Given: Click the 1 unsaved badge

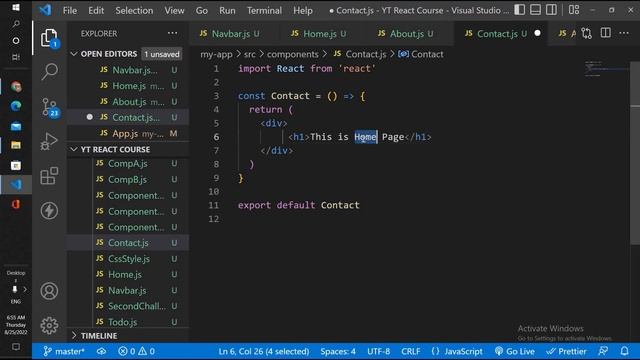Looking at the screenshot, I should (x=162, y=54).
